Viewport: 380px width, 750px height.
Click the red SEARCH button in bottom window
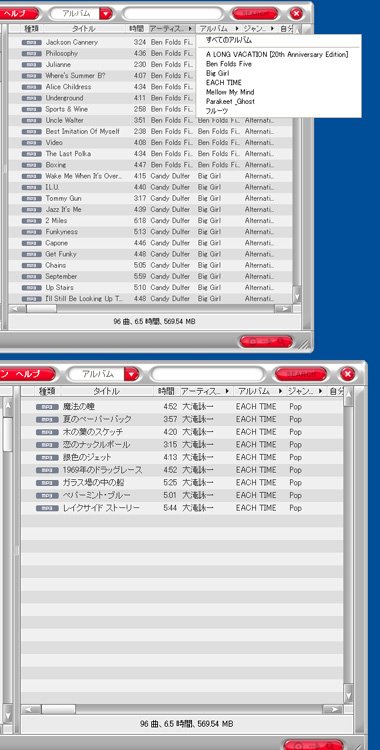(301, 374)
